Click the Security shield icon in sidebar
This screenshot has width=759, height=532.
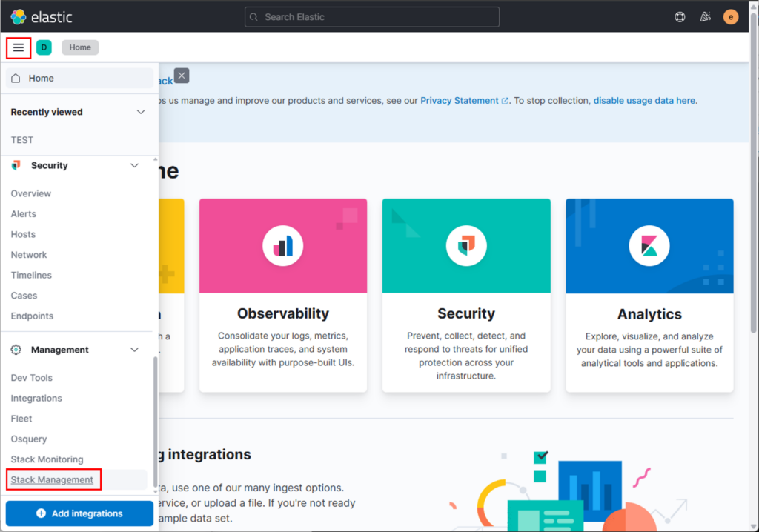point(16,165)
